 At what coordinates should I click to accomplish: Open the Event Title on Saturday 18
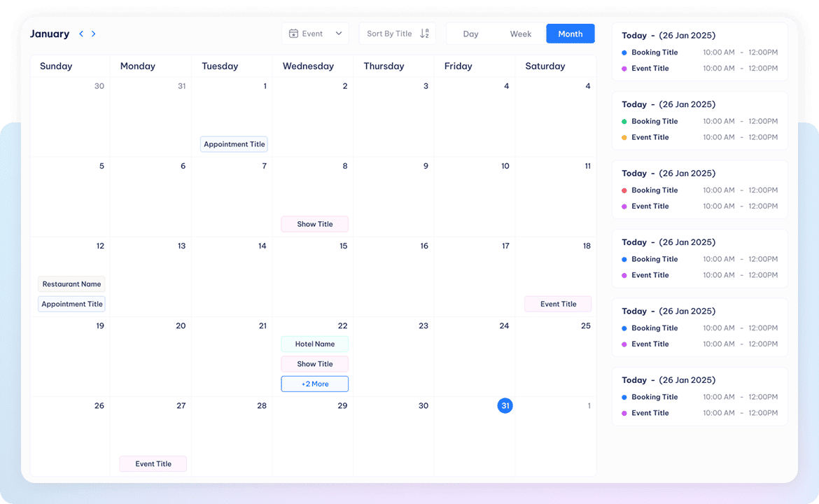click(558, 304)
